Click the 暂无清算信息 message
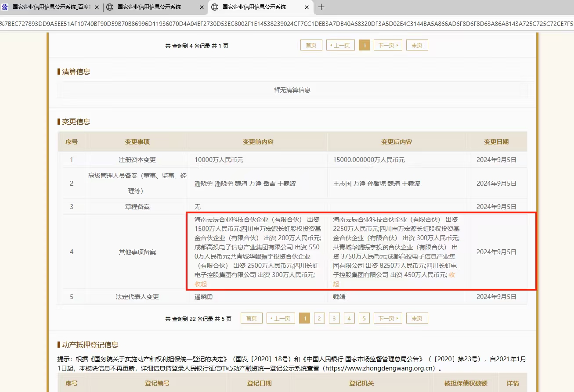 point(292,90)
